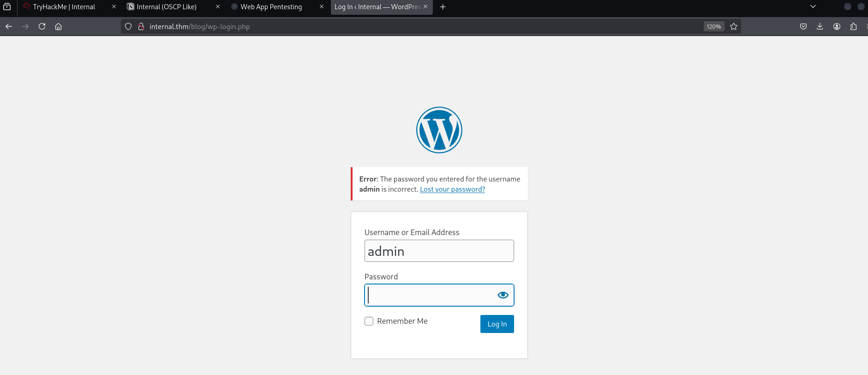Image resolution: width=868 pixels, height=375 pixels.
Task: Open the Downloads panel
Action: point(820,26)
